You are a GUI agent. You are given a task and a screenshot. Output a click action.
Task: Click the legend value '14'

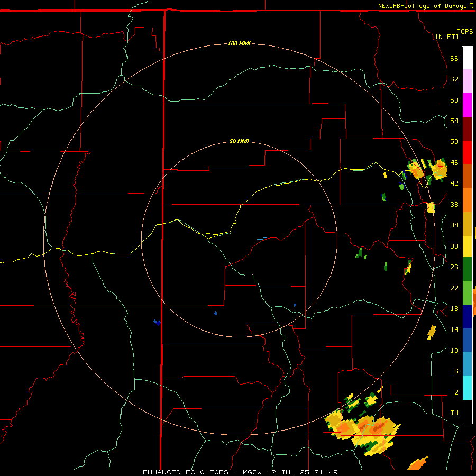(454, 329)
